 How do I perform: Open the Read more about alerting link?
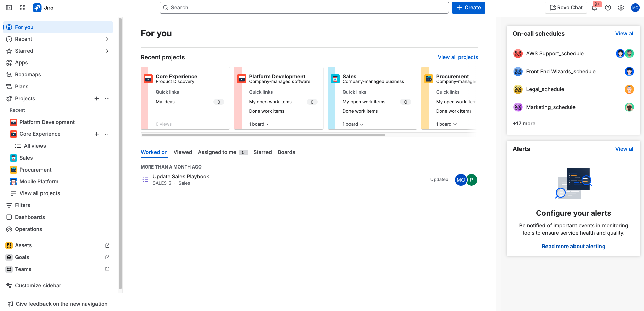click(x=573, y=247)
